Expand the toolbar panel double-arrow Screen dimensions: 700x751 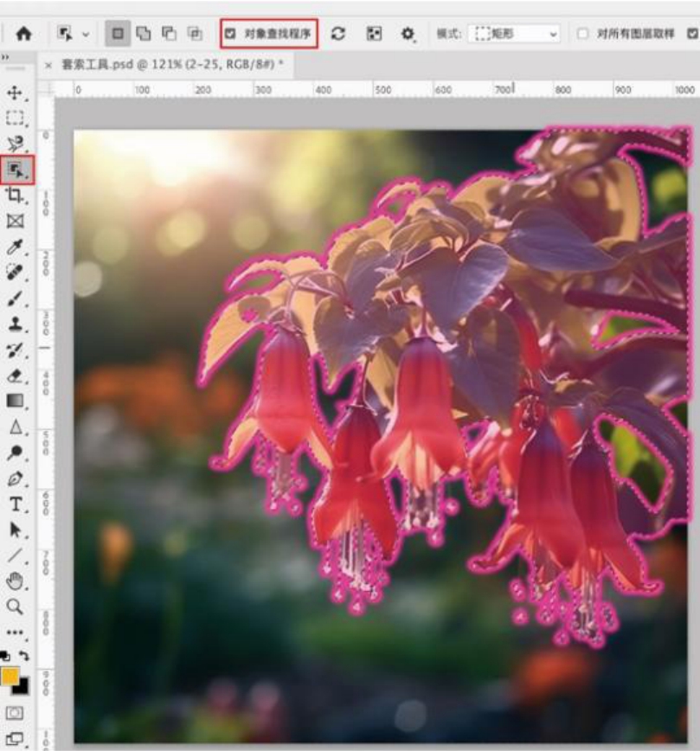(6, 57)
